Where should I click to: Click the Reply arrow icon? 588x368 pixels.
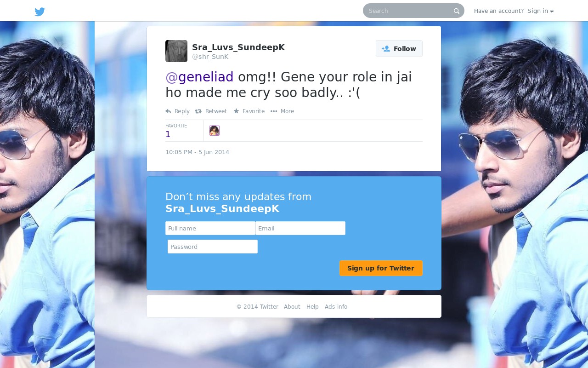coord(168,111)
